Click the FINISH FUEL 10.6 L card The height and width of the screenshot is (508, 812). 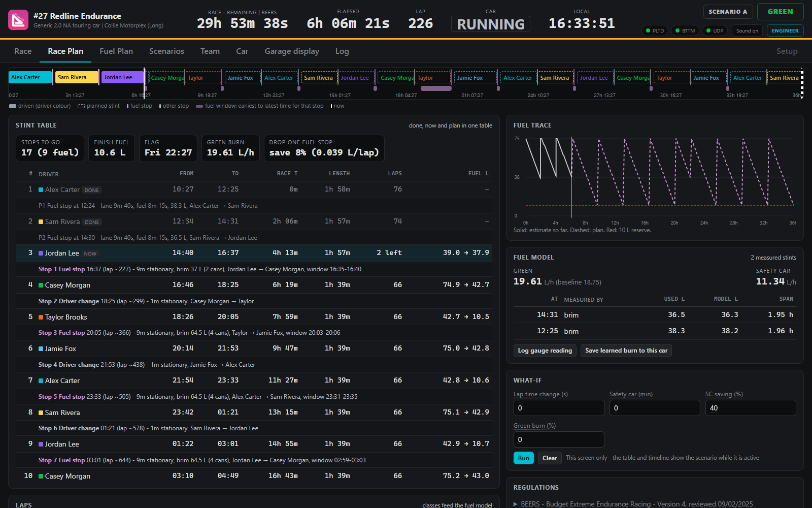(112, 148)
